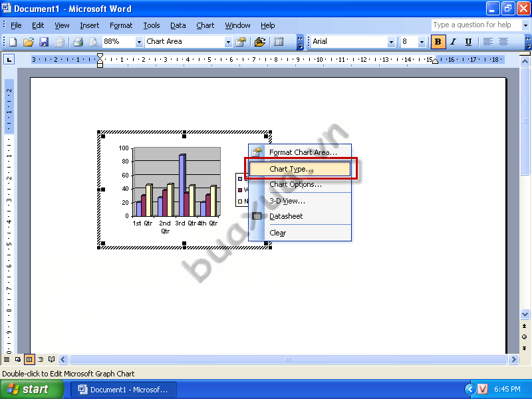
Task: Click the system clock showing 6:45 PM
Action: 507,389
